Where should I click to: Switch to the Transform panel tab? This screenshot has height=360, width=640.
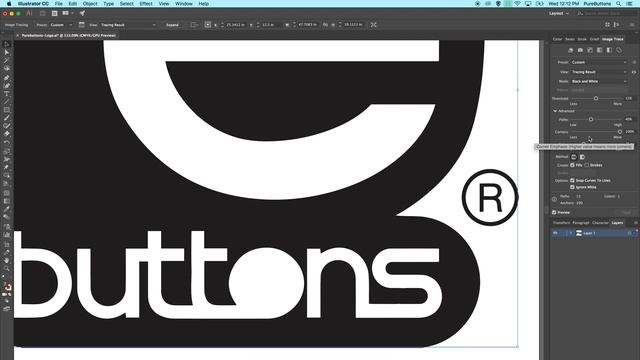click(x=561, y=223)
